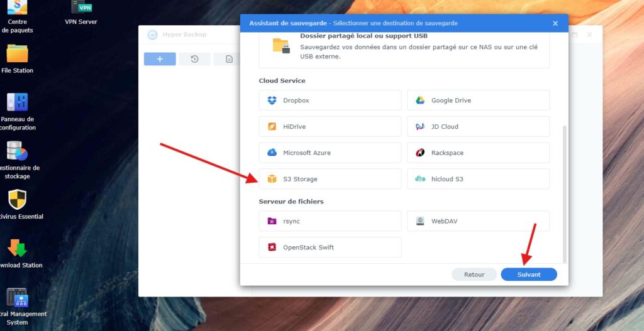This screenshot has height=331, width=644.
Task: Click the S3 Storage box icon
Action: 272,179
